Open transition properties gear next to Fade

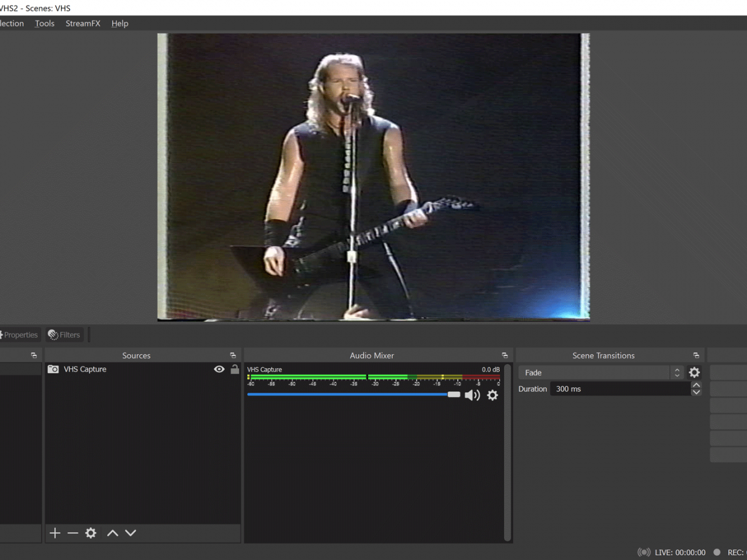(x=694, y=373)
